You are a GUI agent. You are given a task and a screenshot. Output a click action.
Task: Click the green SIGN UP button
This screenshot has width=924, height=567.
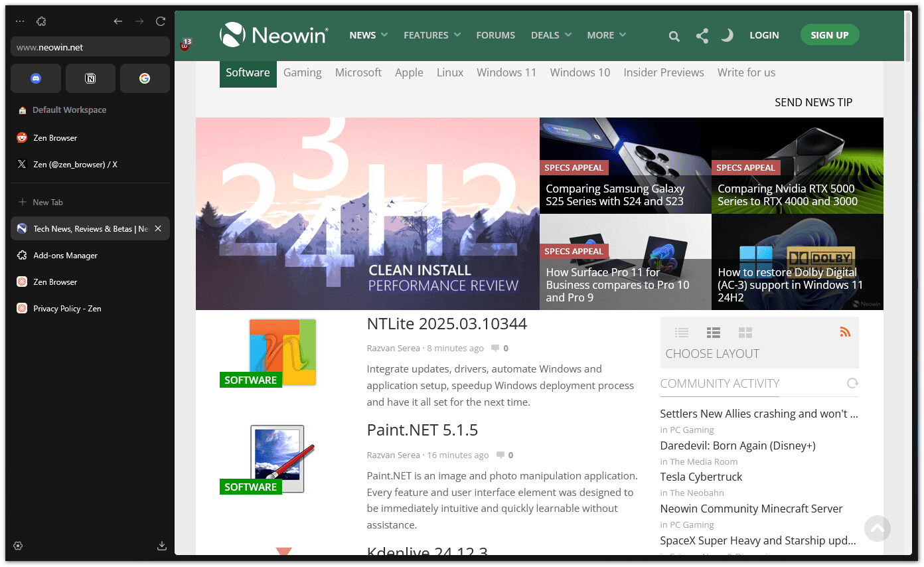(x=830, y=35)
